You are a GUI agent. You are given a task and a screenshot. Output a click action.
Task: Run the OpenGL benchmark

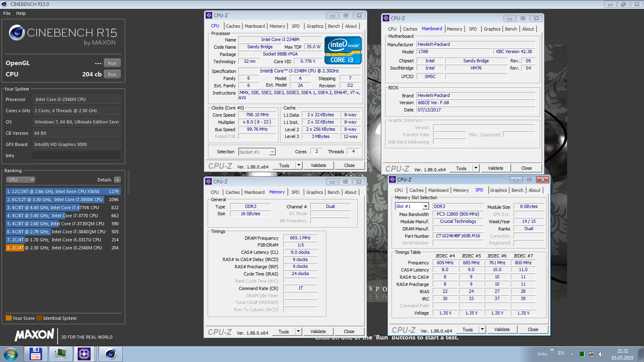[x=112, y=63]
